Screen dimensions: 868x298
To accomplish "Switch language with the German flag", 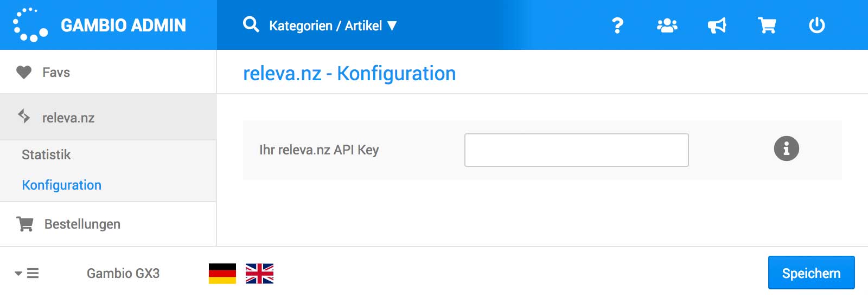I will click(222, 274).
